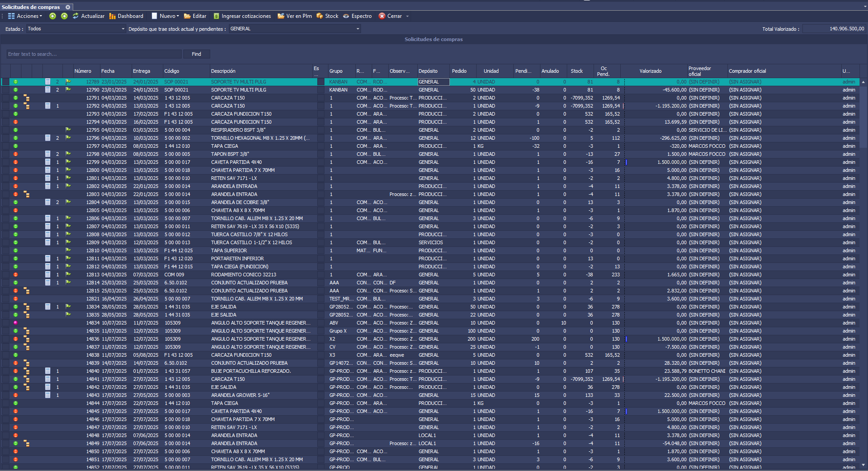
Task: Click the vertical scrollbar up arrow
Action: pos(864,82)
